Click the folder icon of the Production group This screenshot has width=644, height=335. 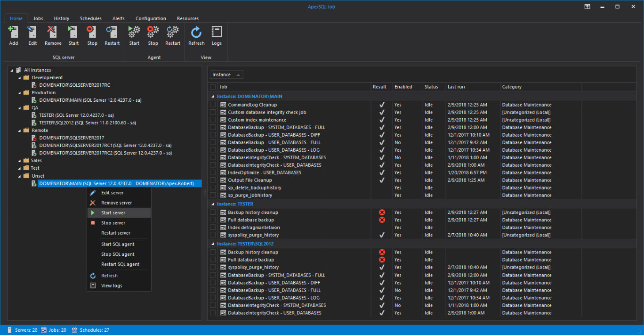coord(26,93)
